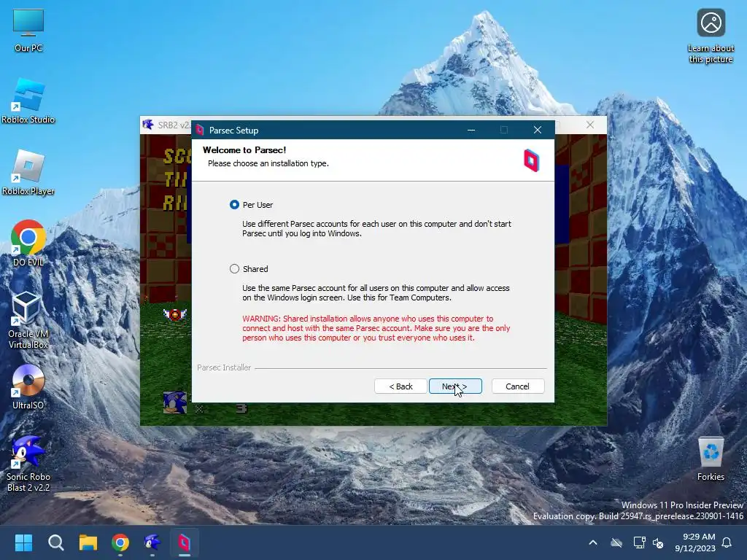747x560 pixels.
Task: Click the Parsec installer taskbar icon
Action: tap(185, 542)
